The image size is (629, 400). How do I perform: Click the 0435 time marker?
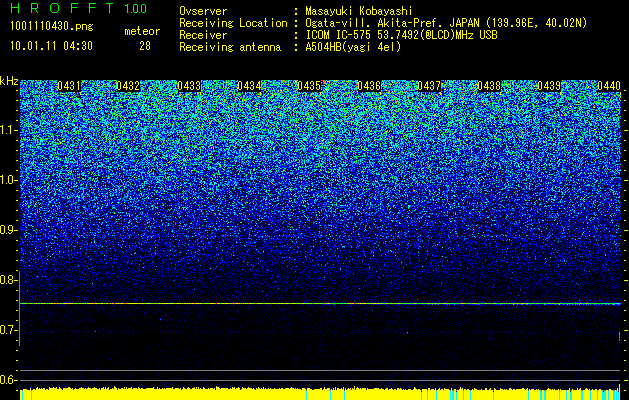tap(309, 86)
